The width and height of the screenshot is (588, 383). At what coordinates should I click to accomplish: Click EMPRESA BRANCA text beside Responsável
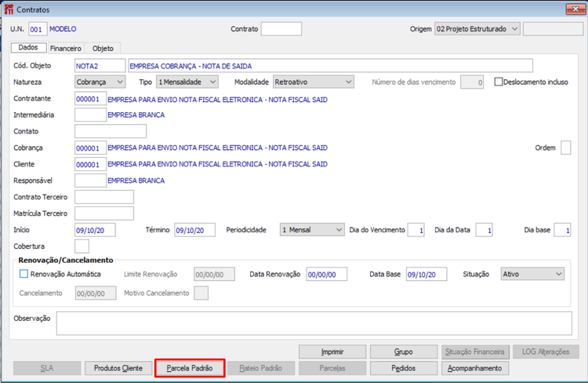(136, 181)
